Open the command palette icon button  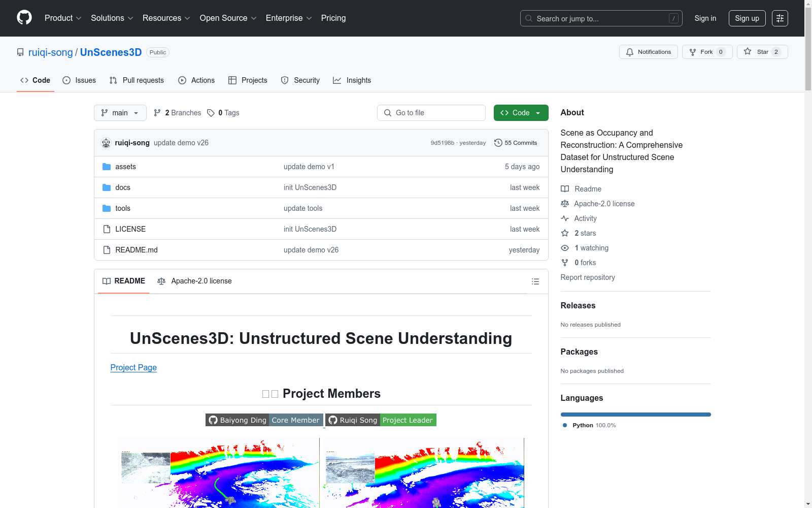click(x=780, y=18)
